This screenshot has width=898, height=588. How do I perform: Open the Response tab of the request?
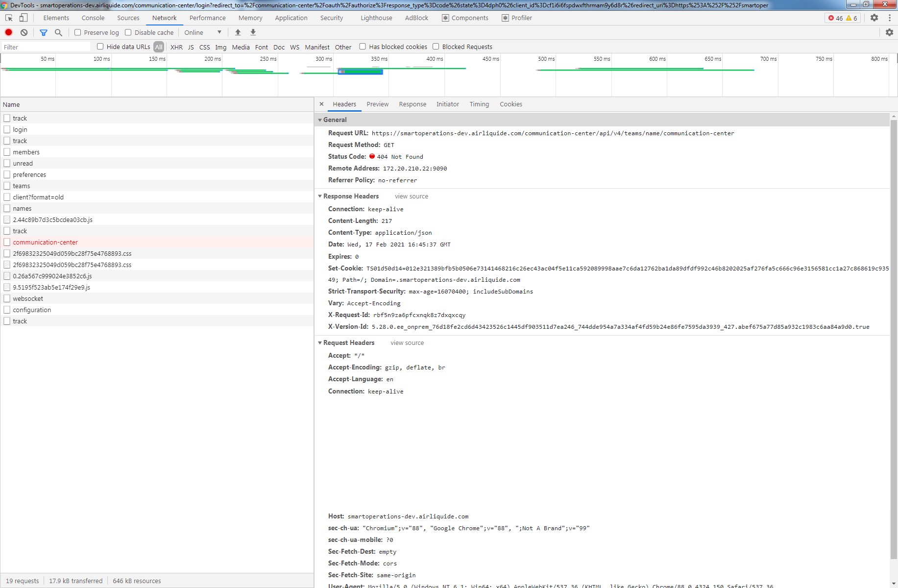pyautogui.click(x=413, y=104)
